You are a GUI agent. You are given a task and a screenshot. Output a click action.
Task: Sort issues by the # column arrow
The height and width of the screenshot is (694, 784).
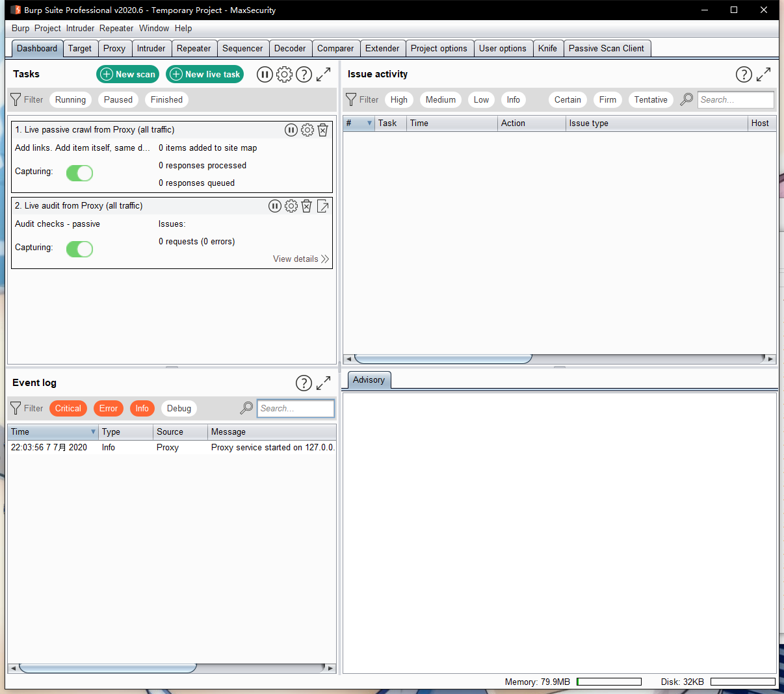click(370, 123)
